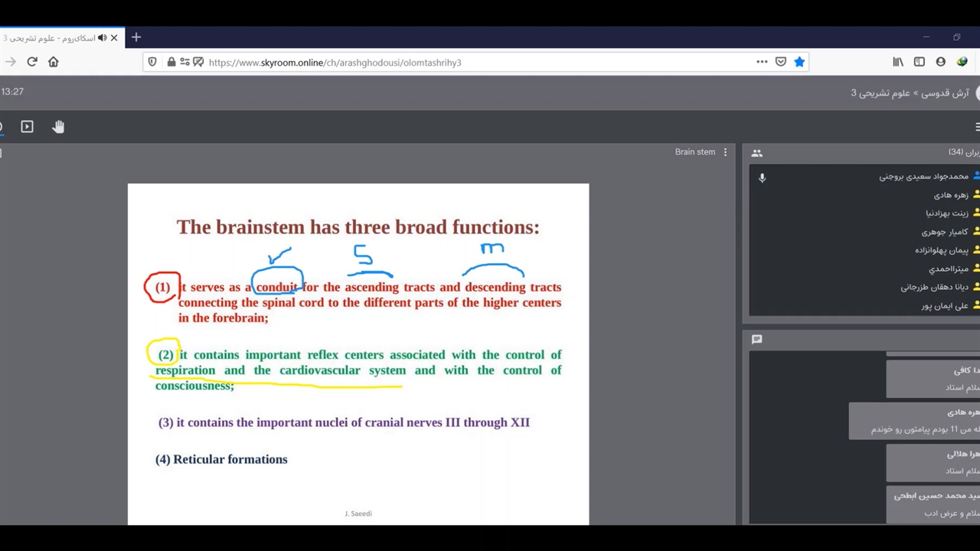Image resolution: width=980 pixels, height=551 pixels.
Task: Go to the browser home page
Action: point(53,62)
